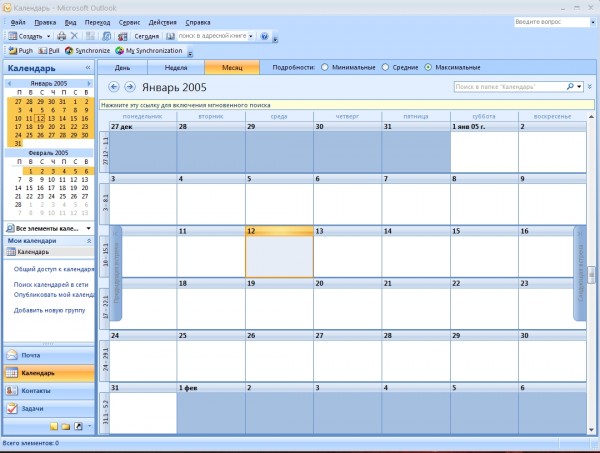The height and width of the screenshot is (453, 600).
Task: Click the Shortcuts icon in bottom bar
Action: (x=78, y=426)
